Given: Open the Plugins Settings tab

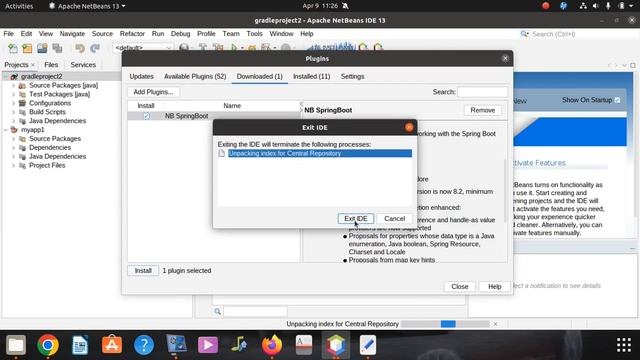Looking at the screenshot, I should coord(353,76).
